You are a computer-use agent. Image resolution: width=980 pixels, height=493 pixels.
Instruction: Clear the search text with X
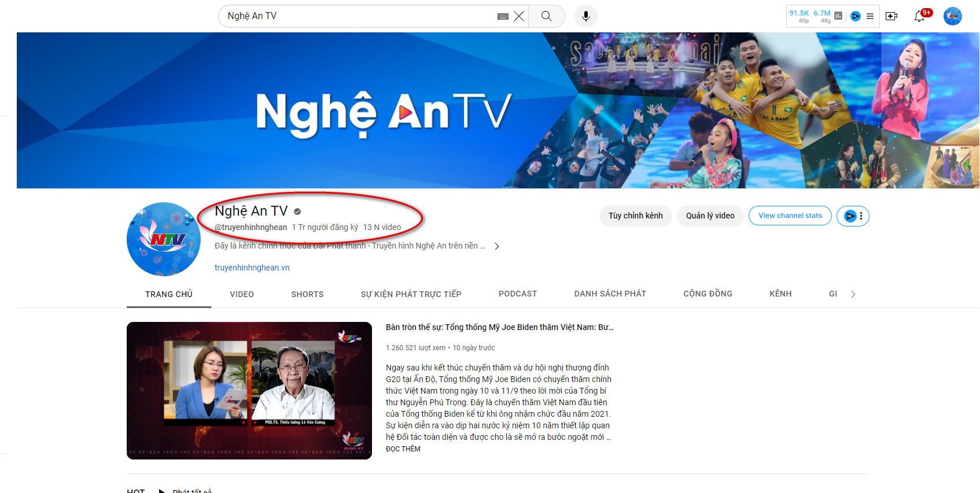click(519, 16)
